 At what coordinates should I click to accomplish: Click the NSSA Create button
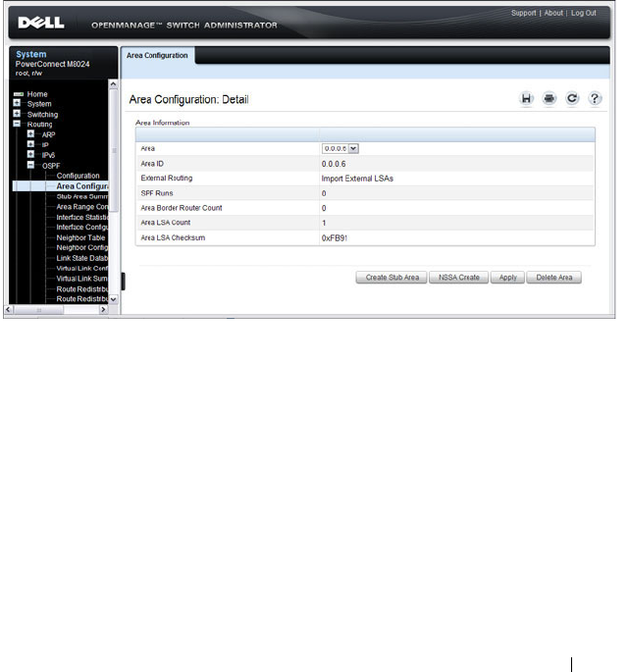[x=458, y=278]
